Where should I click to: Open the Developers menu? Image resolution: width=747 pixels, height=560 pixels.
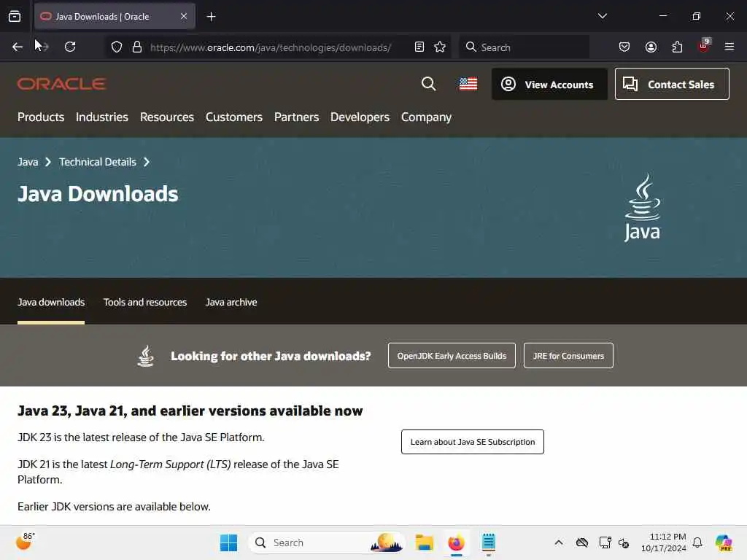pyautogui.click(x=360, y=117)
